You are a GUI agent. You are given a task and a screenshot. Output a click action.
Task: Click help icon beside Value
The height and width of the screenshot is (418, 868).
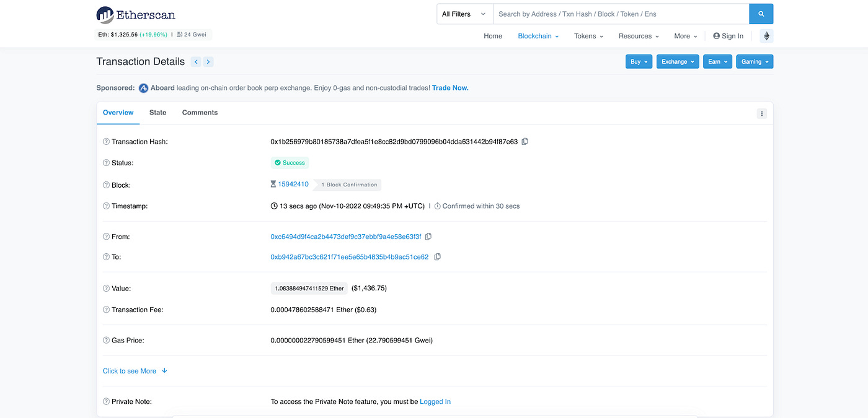[x=106, y=289]
